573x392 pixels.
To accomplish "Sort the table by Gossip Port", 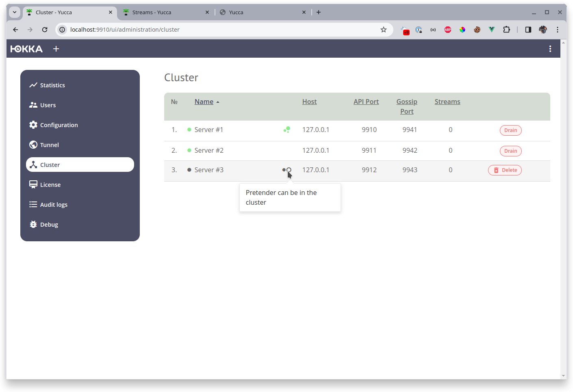I will coord(407,106).
